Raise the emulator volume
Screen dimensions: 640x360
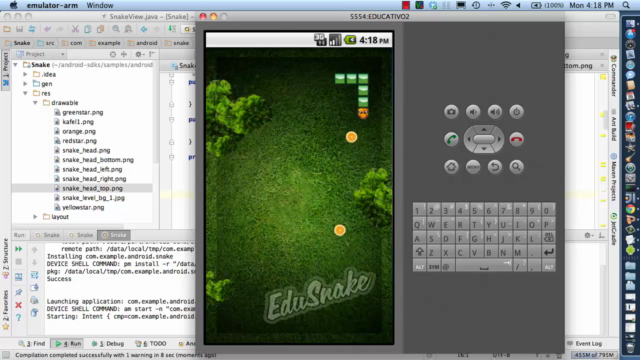pyautogui.click(x=495, y=111)
